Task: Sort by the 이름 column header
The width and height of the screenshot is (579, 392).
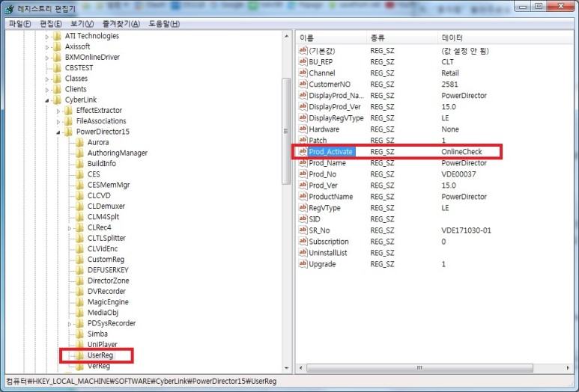Action: pos(331,37)
